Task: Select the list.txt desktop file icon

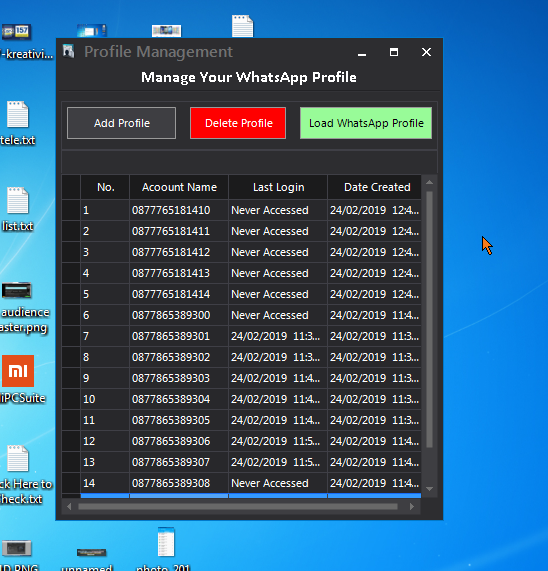Action: point(17,210)
